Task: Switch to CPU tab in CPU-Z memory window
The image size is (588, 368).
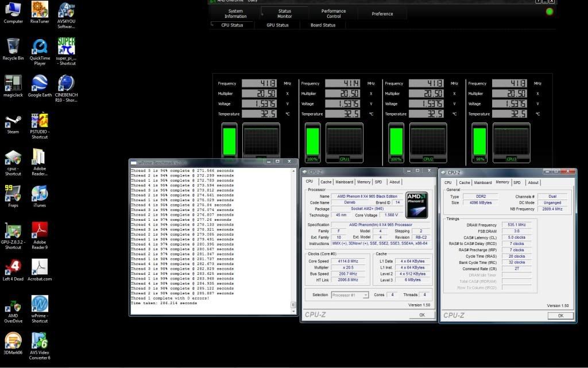Action: [448, 182]
